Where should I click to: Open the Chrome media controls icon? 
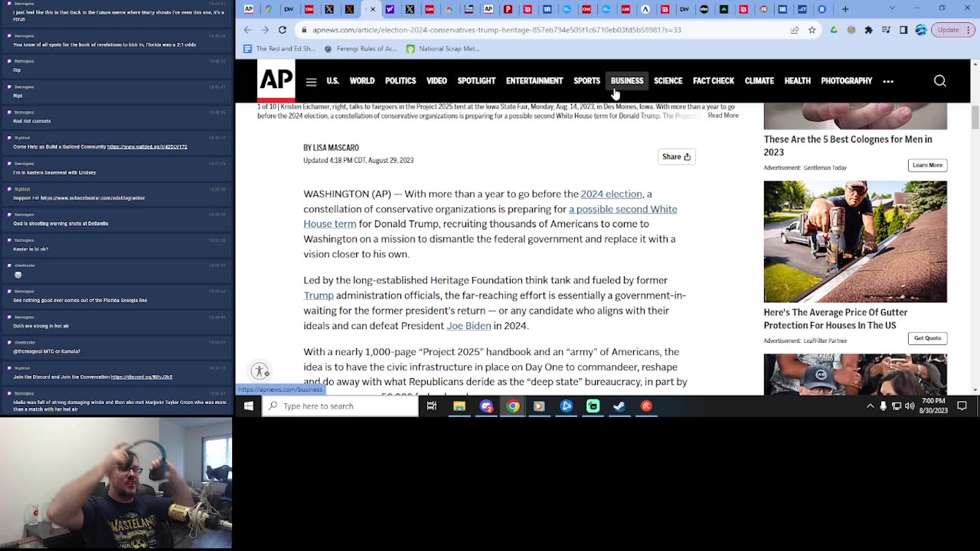(x=886, y=30)
